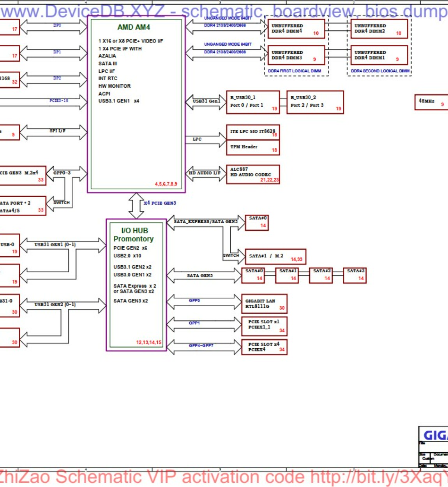Click the ACPI entry

(x=104, y=94)
